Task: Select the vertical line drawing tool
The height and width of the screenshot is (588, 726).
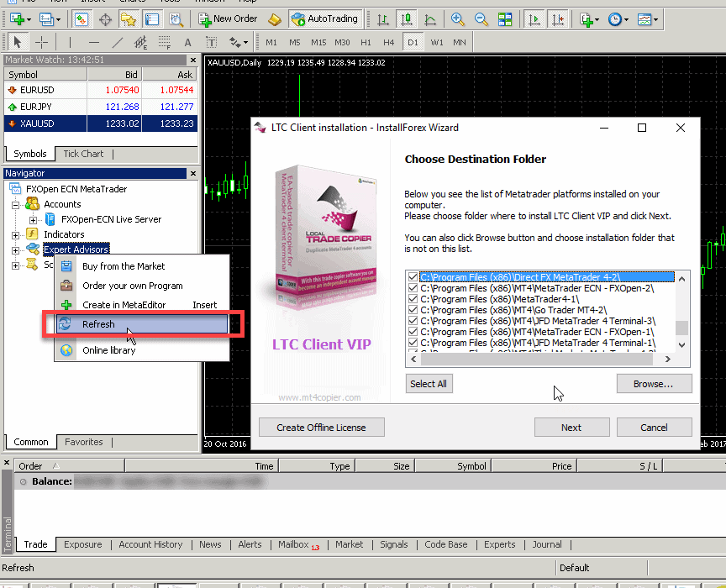Action: click(70, 43)
